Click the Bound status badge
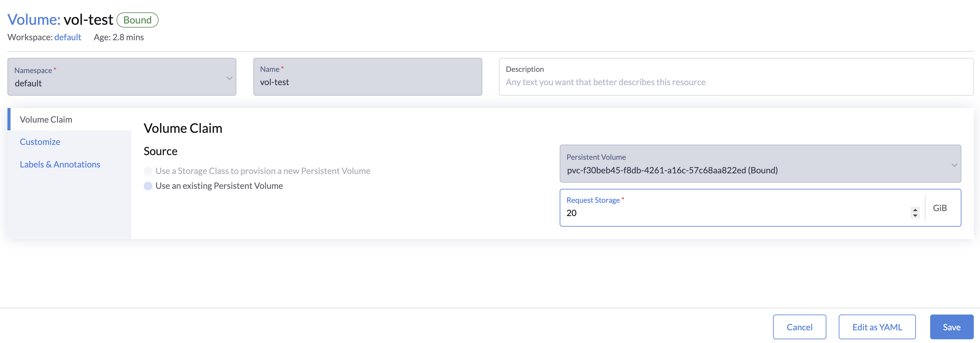The width and height of the screenshot is (980, 343). point(137,20)
